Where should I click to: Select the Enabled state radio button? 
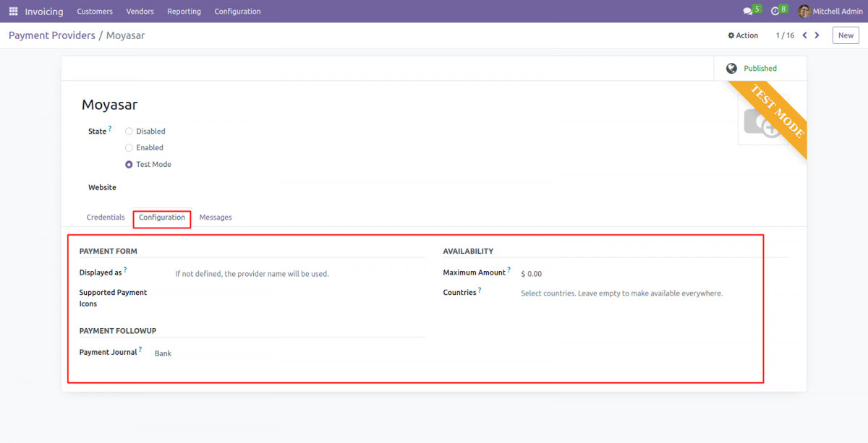coord(129,147)
